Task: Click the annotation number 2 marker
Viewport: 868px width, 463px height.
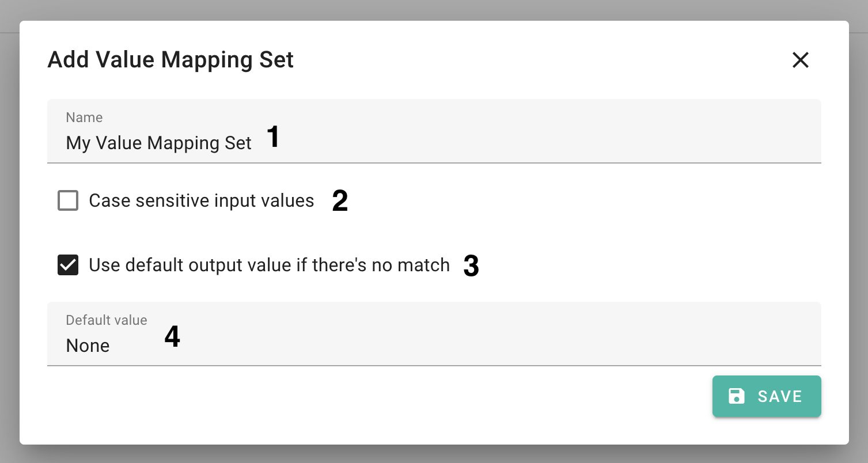Action: point(340,202)
